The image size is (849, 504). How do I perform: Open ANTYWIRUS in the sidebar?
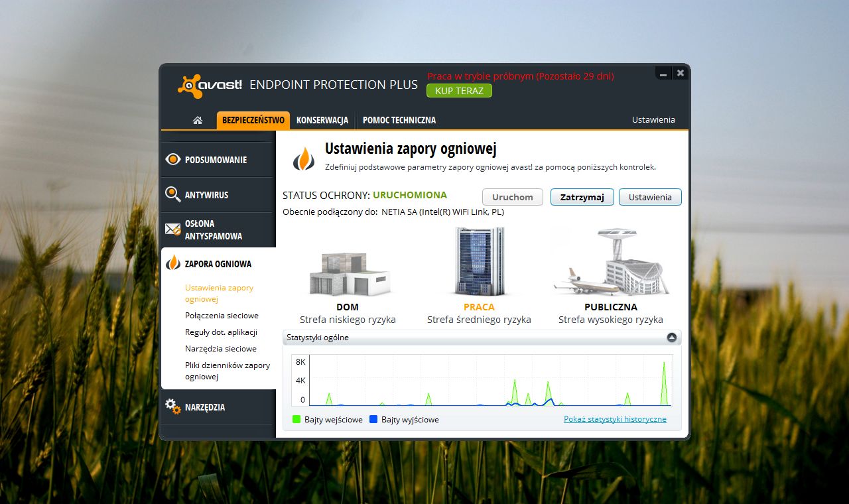point(217,195)
